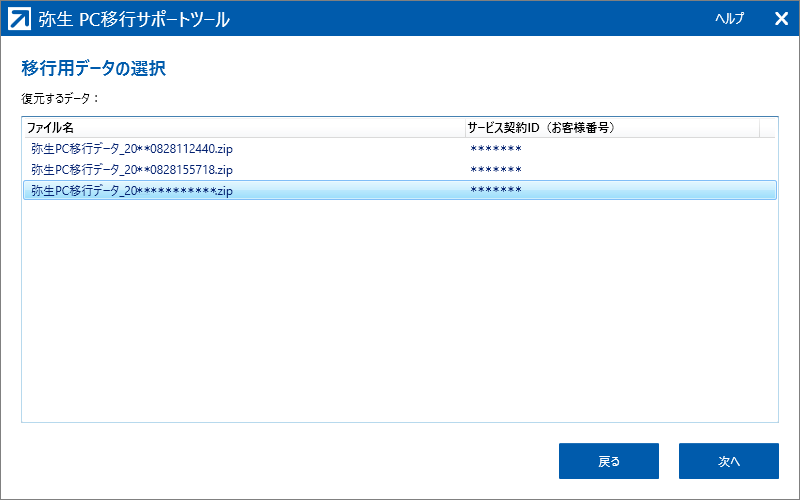Select file ending in 0828155718.zip
Screen dimensions: 800x500
[131, 169]
